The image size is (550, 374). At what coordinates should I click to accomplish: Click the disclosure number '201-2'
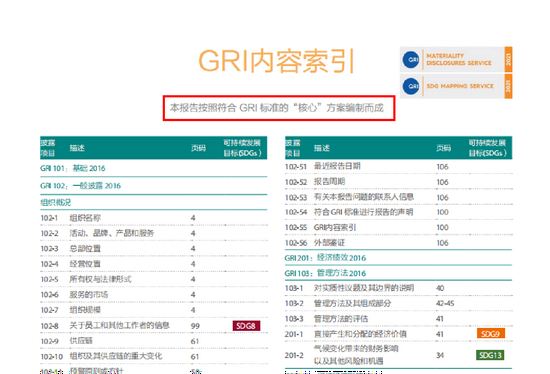point(294,355)
